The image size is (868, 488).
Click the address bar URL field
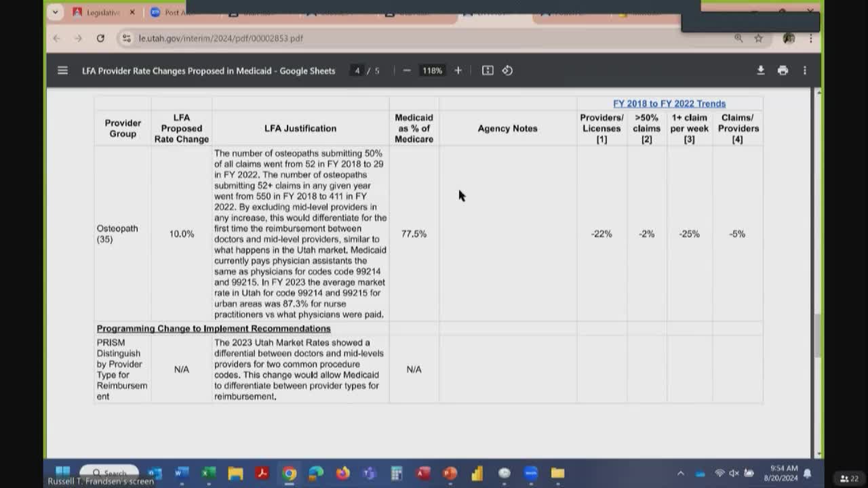427,39
